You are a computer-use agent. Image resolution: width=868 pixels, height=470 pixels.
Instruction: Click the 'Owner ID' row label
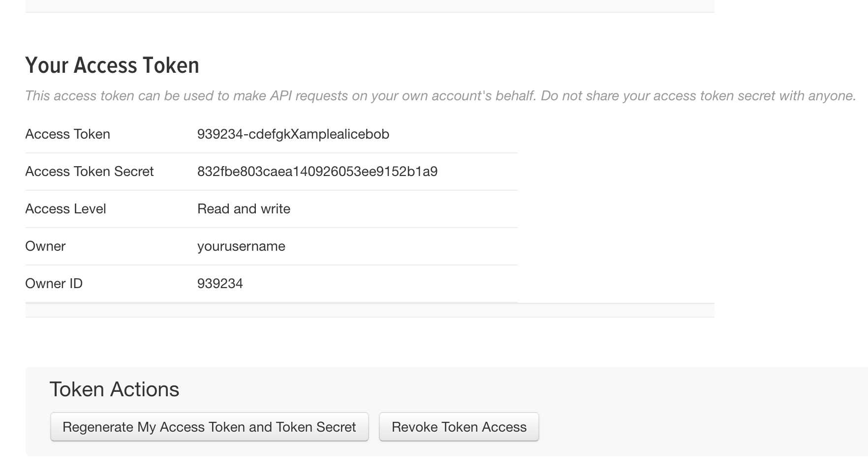pos(54,284)
